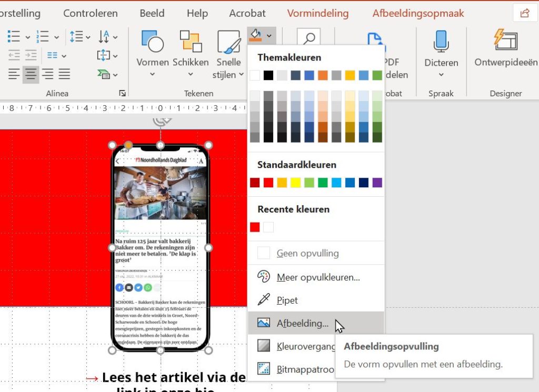The image size is (539, 392).
Task: Click the Dicteren microphone icon
Action: coord(441,42)
